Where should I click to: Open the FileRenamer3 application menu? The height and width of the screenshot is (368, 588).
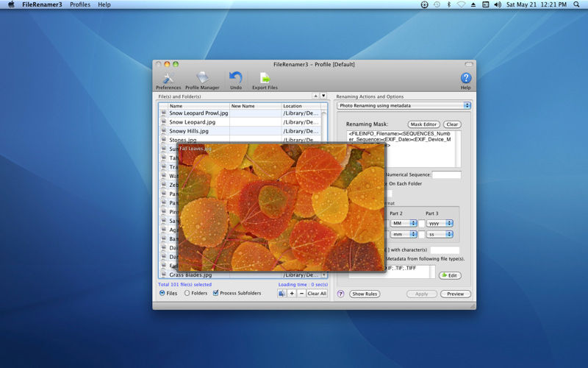coord(42,4)
